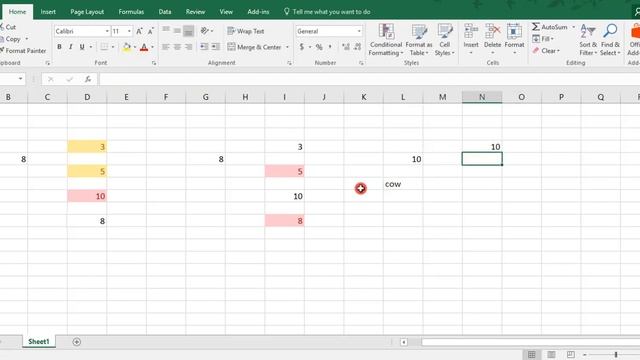Decrease font size with the small A
Viewport: 640px width, 360px height.
151,31
